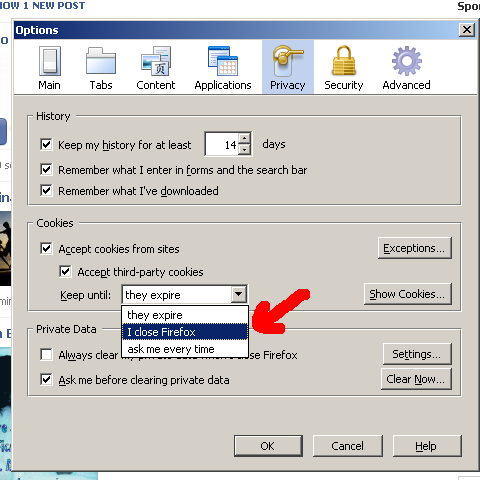This screenshot has width=480, height=480.
Task: Uncheck Keep my history for at least
Action: [x=46, y=145]
